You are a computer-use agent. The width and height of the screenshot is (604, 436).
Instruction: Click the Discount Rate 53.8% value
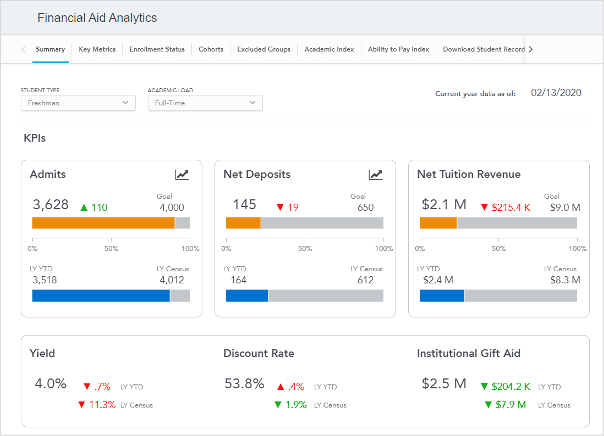pos(245,383)
